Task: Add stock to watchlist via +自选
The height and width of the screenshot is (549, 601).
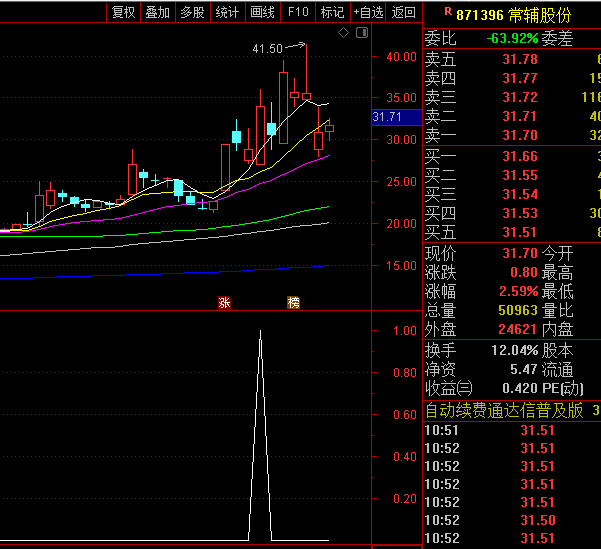Action: (367, 12)
